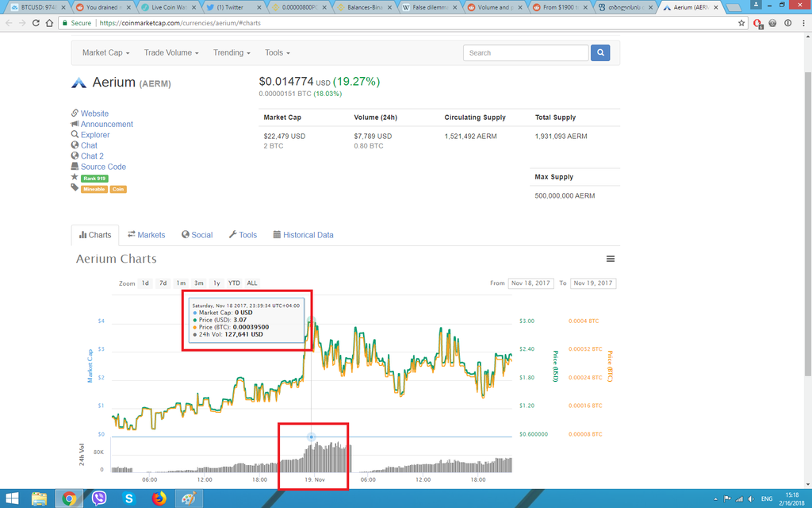Bookmark this page with the star icon
This screenshot has height=508, width=812.
click(x=741, y=23)
